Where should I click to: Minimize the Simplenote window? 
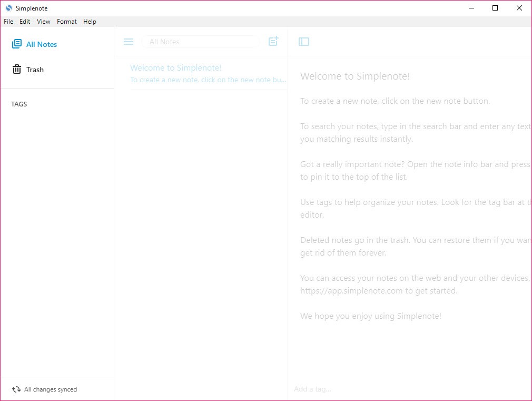(x=471, y=8)
